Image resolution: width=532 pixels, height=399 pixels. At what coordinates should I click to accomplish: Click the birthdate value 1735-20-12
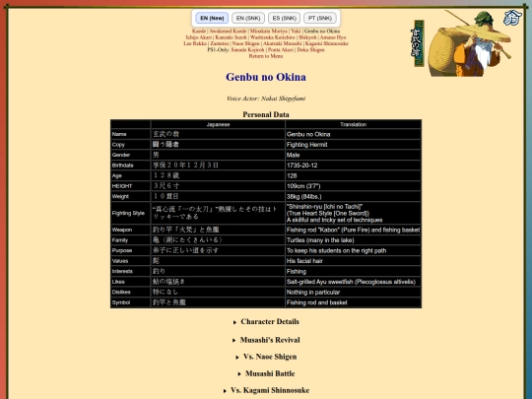(x=354, y=166)
